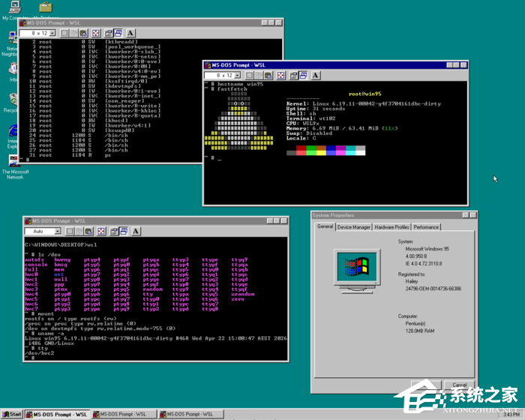Toggle Background icon in process-list DOS window
The width and height of the screenshot is (525, 420).
coord(118,33)
